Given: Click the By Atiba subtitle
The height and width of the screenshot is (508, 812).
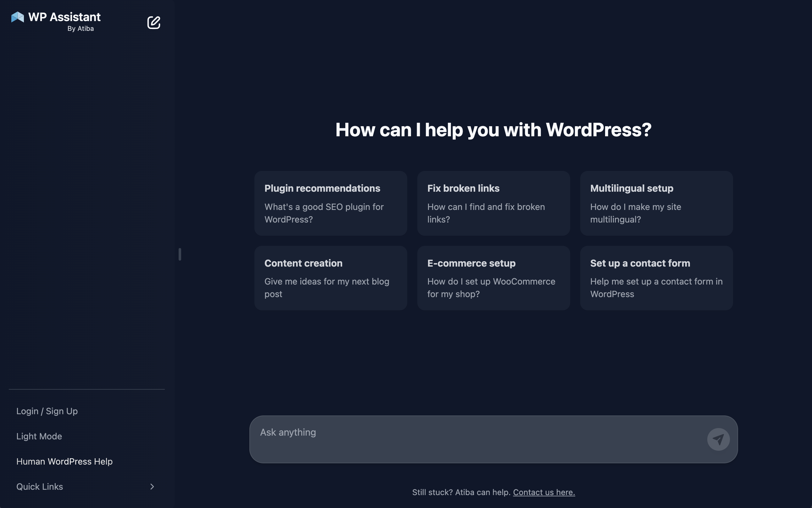Looking at the screenshot, I should 81,29.
